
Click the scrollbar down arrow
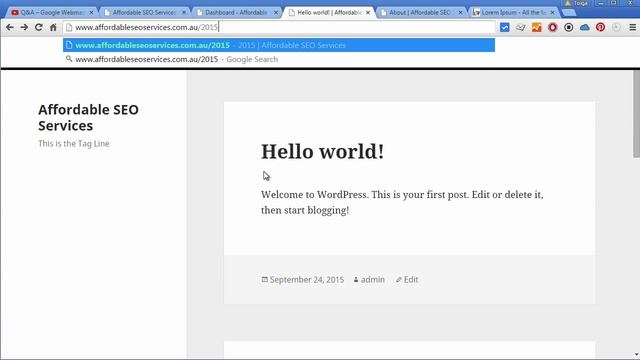point(636,356)
